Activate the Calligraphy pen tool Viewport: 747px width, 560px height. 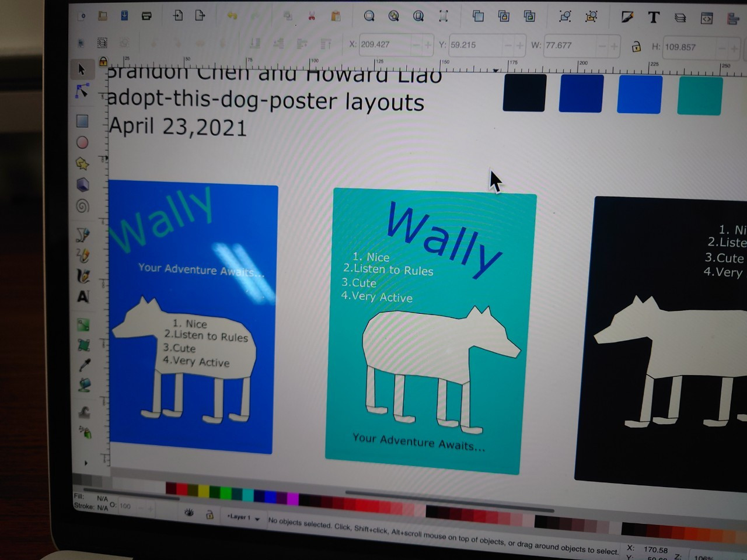[83, 275]
